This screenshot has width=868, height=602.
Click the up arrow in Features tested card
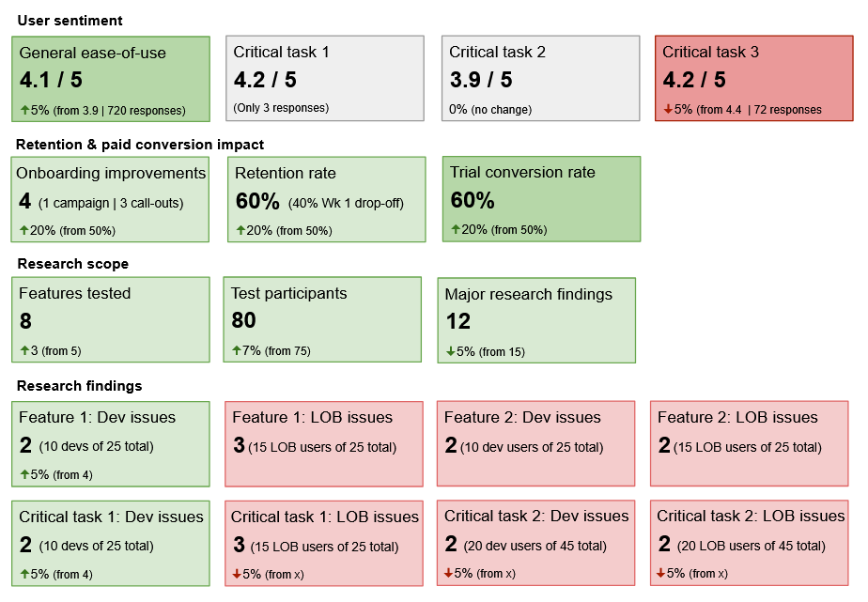pos(24,350)
